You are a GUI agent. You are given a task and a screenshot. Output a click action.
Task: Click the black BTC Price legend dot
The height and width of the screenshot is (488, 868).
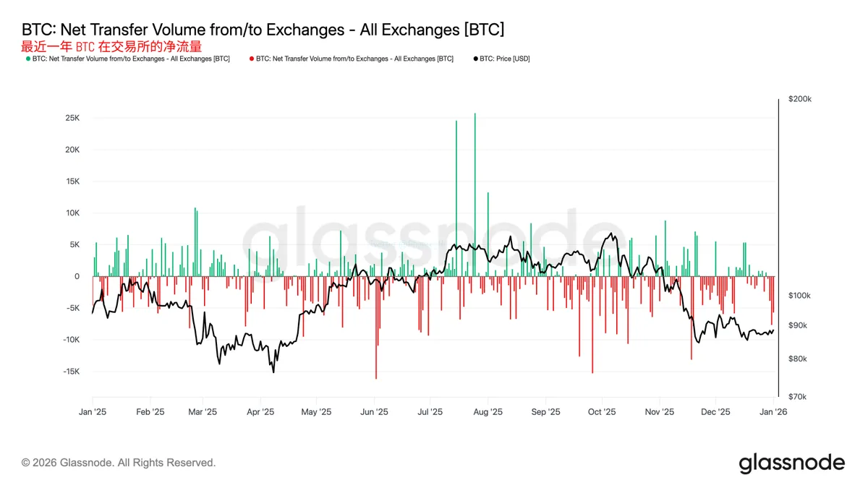click(x=475, y=59)
